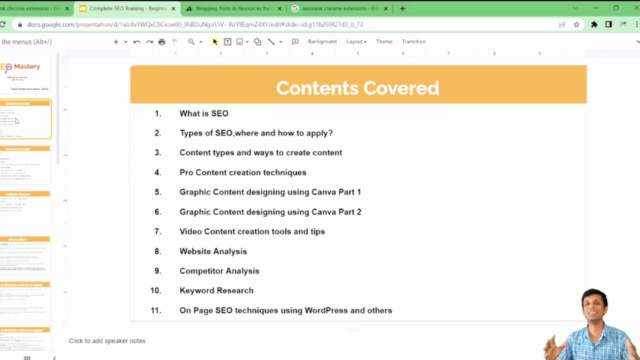The height and width of the screenshot is (360, 640).
Task: Open the Extensions puzzle icon
Action: click(x=594, y=24)
